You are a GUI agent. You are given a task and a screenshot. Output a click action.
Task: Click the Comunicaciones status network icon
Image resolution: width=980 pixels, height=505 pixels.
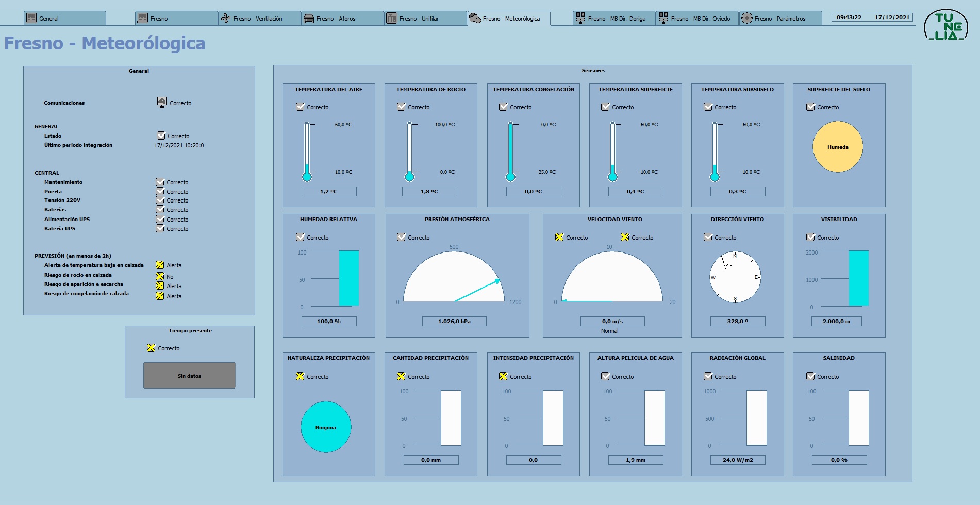162,102
